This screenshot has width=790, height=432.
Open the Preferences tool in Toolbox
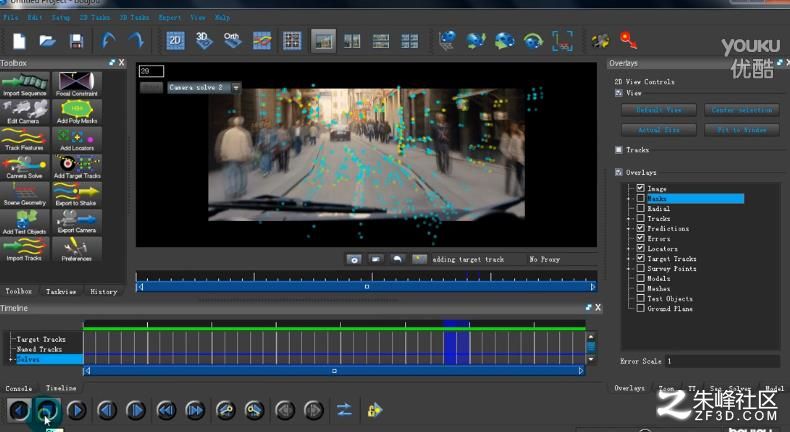(77, 249)
